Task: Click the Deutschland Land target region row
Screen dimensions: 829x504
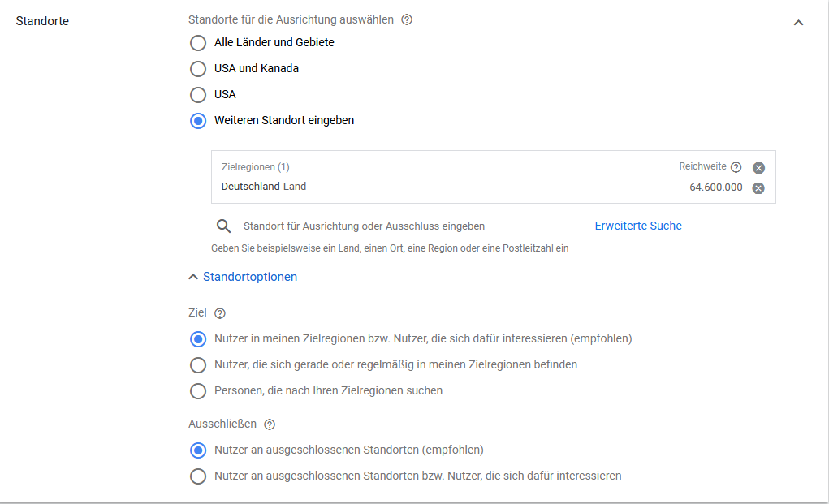Action: point(264,187)
